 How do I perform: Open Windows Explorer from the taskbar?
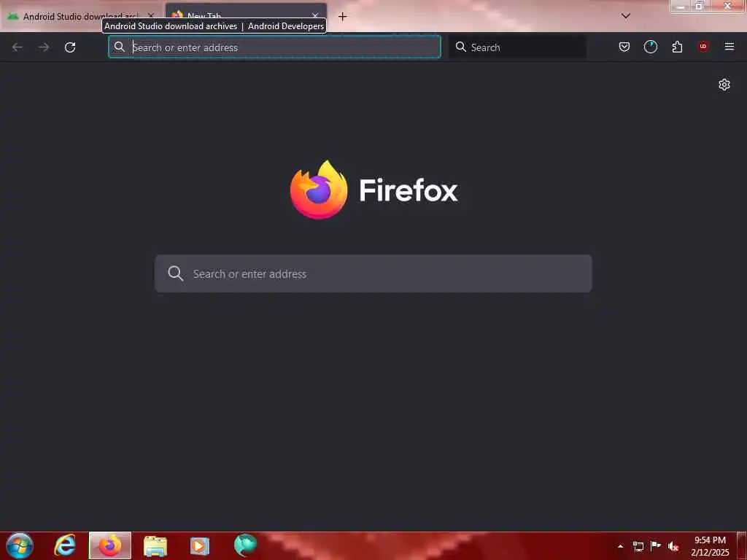155,545
